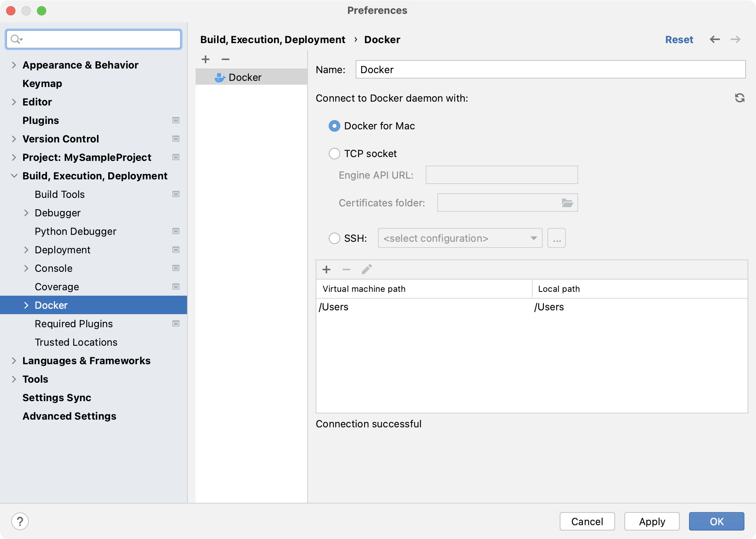Click the SSH configuration ellipsis icon
The image size is (756, 539).
557,238
